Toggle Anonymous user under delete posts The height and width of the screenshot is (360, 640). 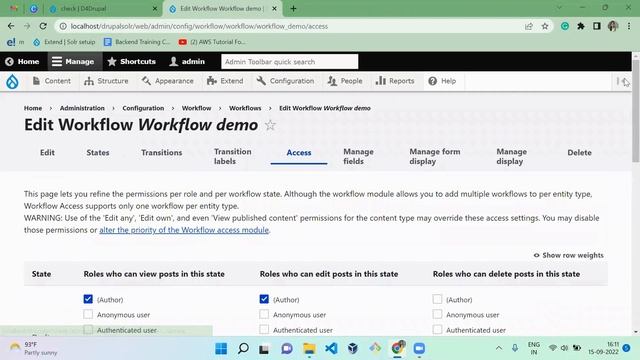437,314
